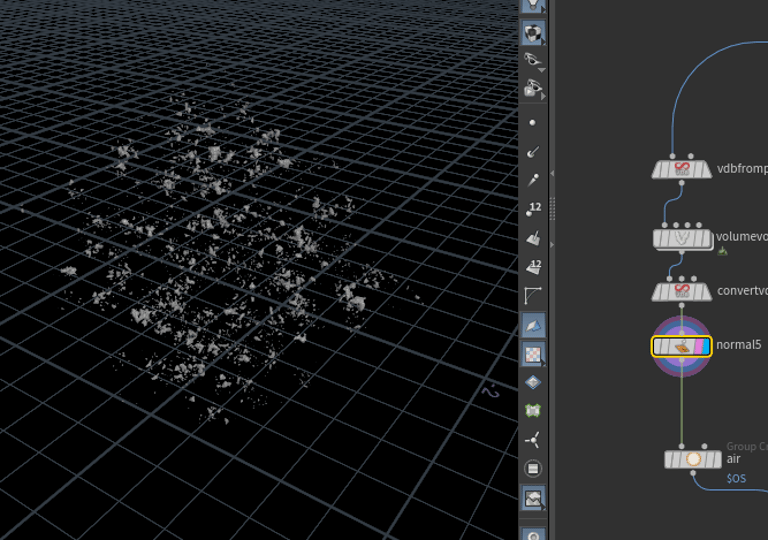Click the checkerboard UV texture icon
This screenshot has height=540, width=768.
coord(533,354)
